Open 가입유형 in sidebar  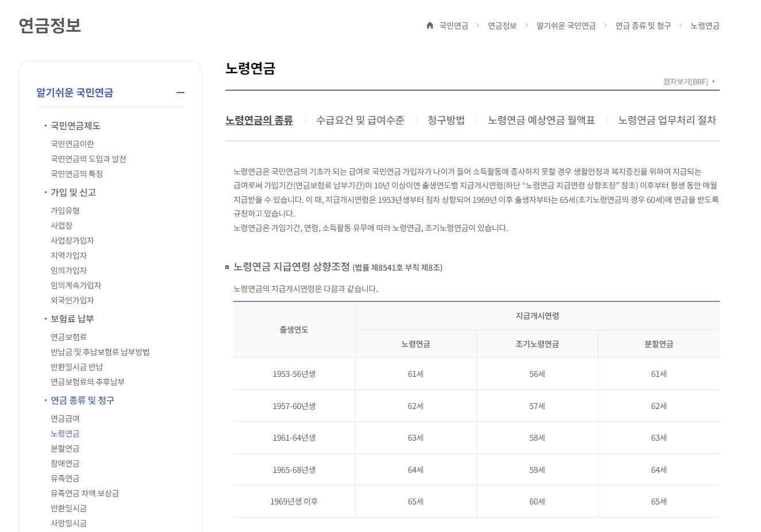click(x=65, y=211)
